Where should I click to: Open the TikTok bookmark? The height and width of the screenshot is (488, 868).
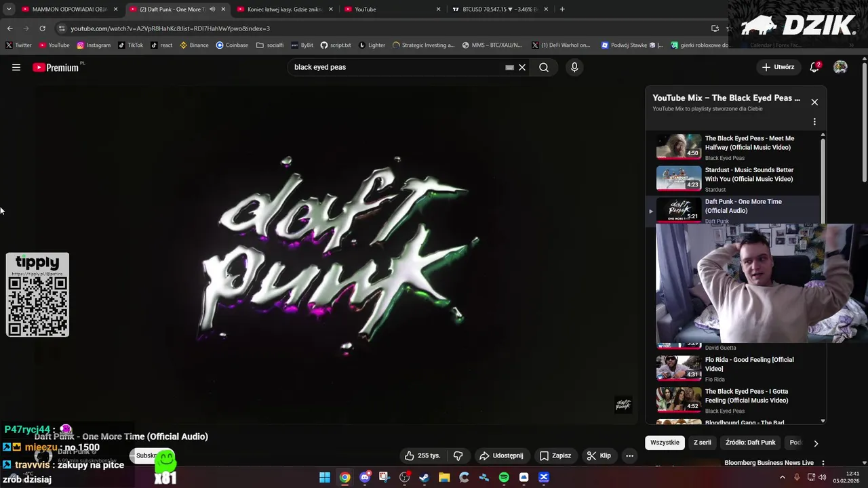(130, 45)
